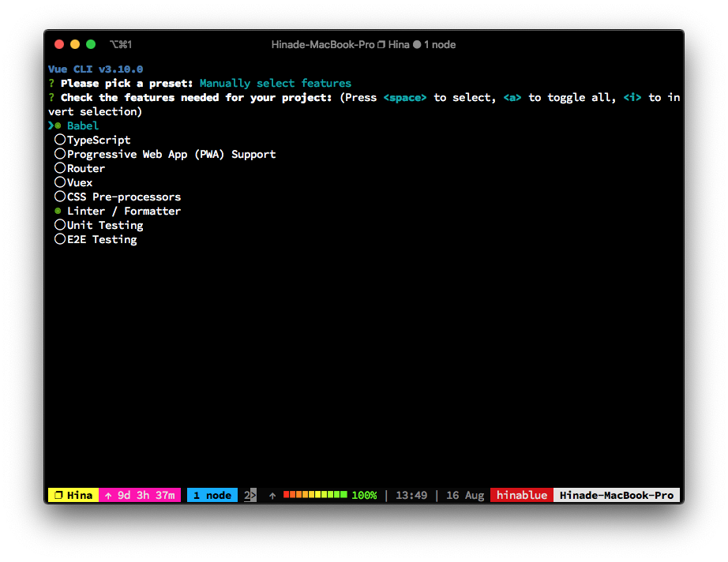Click the window title 'Hinade-MacBook-Pro'
Screen dimensions: 728x562
(x=323, y=44)
